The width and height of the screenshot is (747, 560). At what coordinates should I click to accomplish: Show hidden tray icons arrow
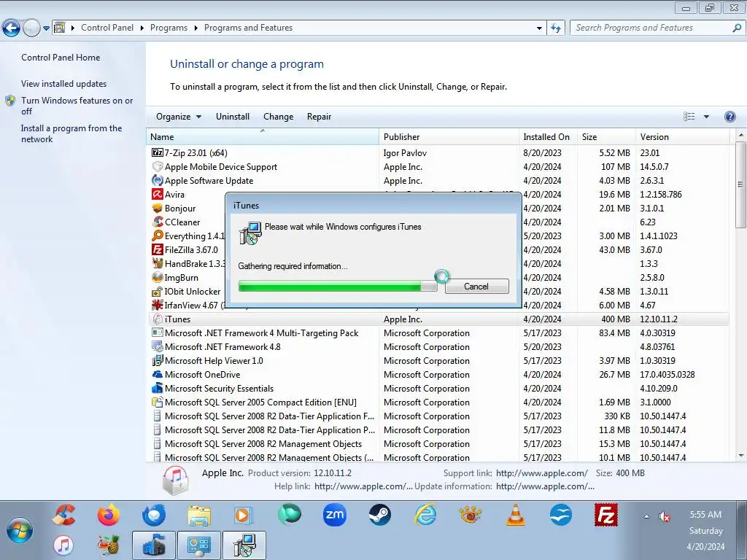pos(646,516)
